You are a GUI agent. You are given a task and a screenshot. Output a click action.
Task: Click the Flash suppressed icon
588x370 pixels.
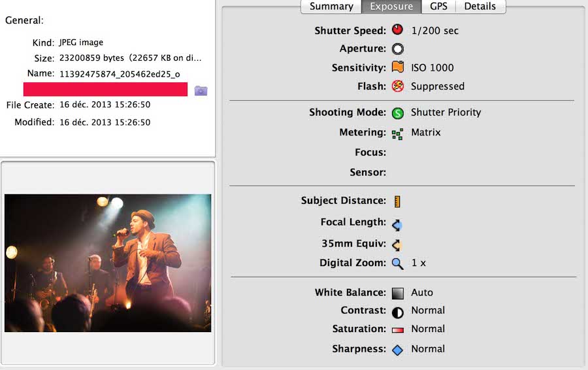point(398,86)
